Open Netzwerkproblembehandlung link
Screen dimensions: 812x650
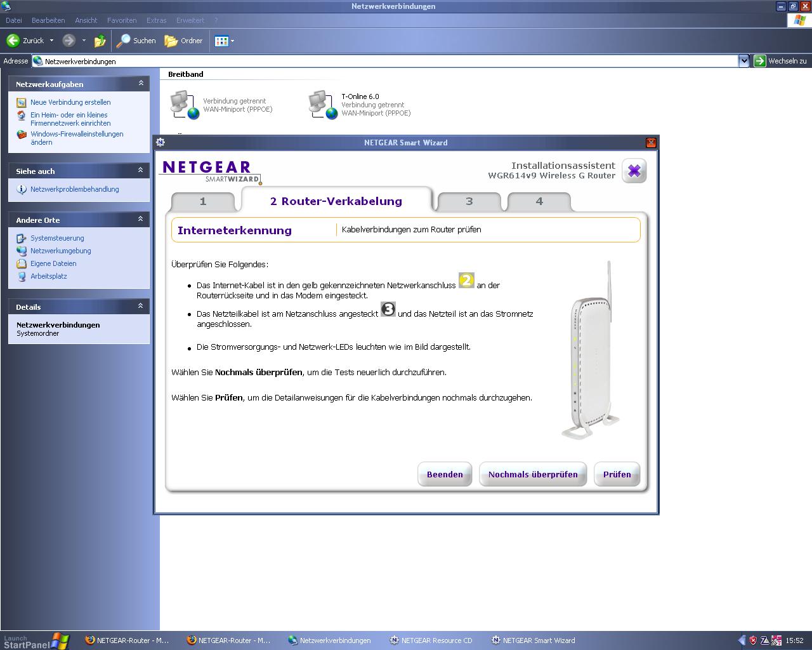click(x=75, y=189)
